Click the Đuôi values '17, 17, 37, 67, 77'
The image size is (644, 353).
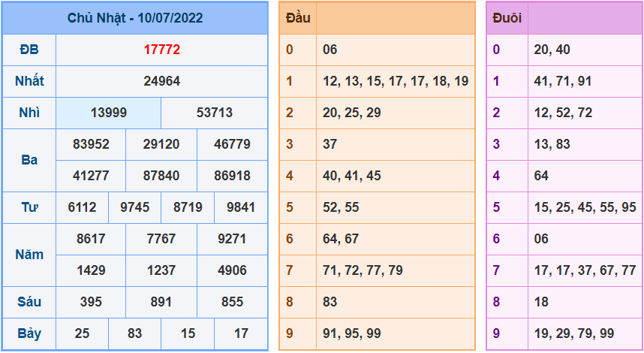click(585, 270)
